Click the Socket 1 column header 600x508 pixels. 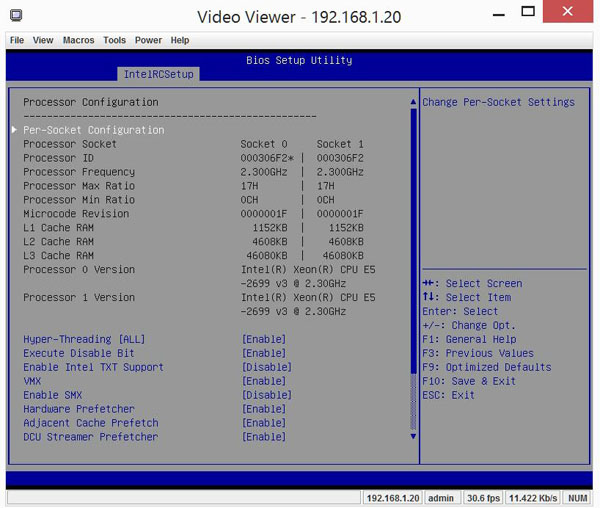click(x=340, y=144)
